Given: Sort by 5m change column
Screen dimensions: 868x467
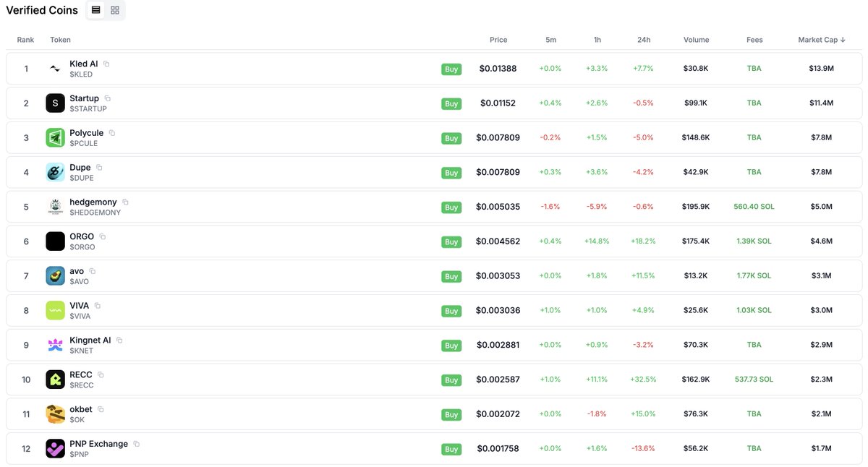Looking at the screenshot, I should point(550,40).
